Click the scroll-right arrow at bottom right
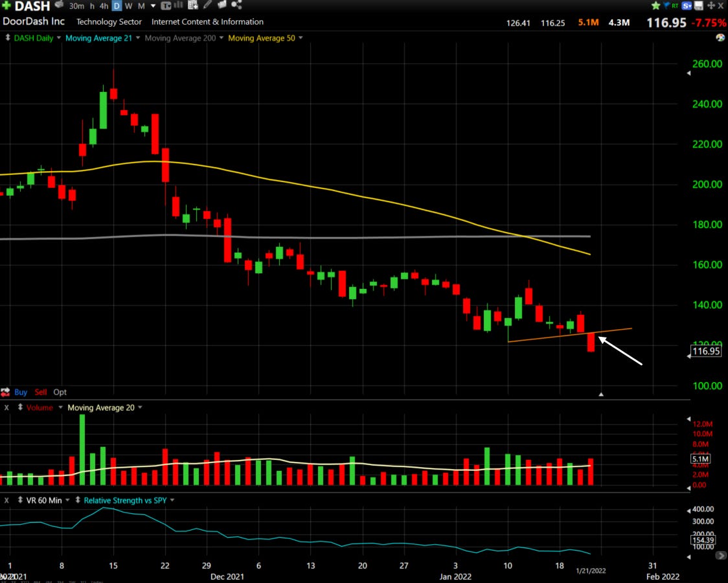The image size is (728, 583). coord(721,555)
